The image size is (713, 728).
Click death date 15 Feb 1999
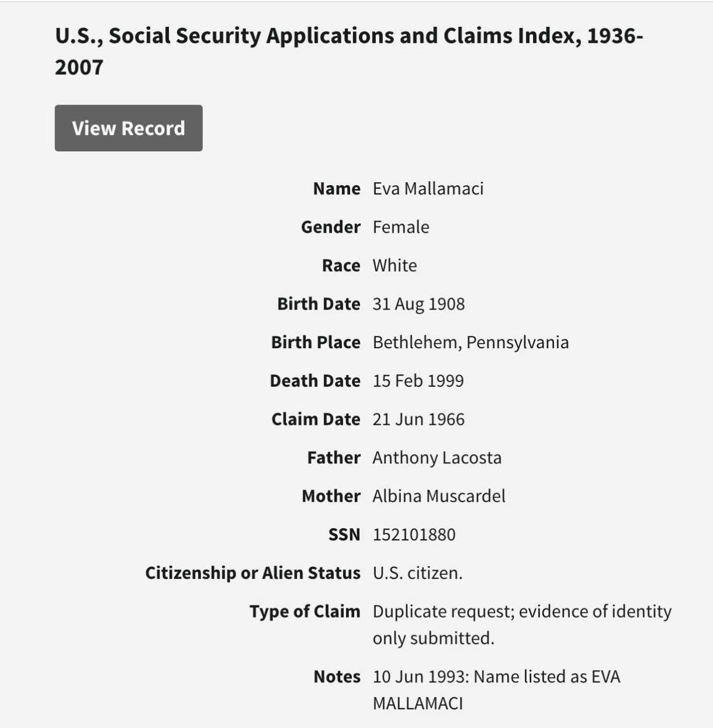[418, 381]
